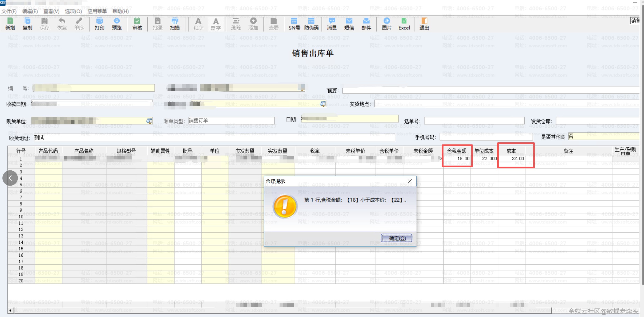Click the 新增 (New) toolbar icon
The image size is (644, 317).
coord(10,24)
